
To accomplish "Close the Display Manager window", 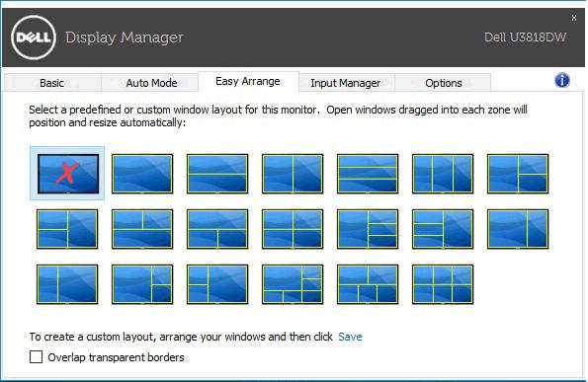I will 574,18.
